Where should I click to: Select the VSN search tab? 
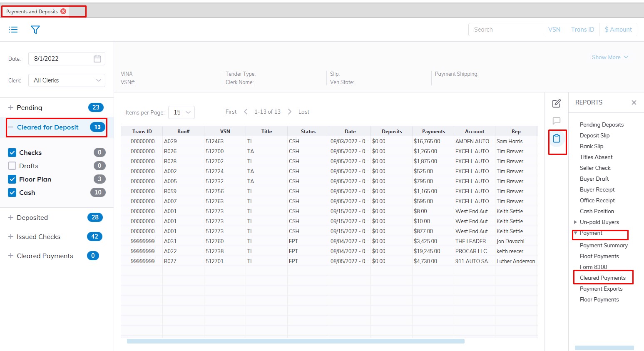(554, 30)
